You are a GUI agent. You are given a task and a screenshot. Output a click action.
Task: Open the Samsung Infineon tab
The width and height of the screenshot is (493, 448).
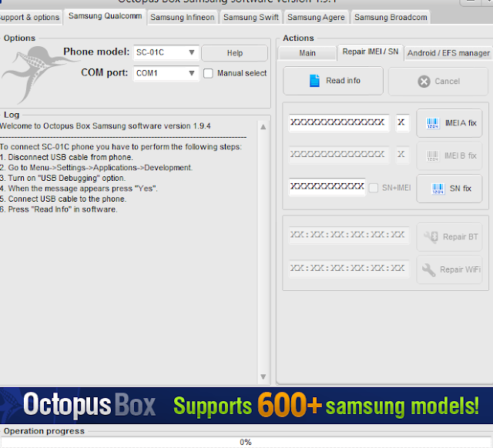click(x=183, y=17)
